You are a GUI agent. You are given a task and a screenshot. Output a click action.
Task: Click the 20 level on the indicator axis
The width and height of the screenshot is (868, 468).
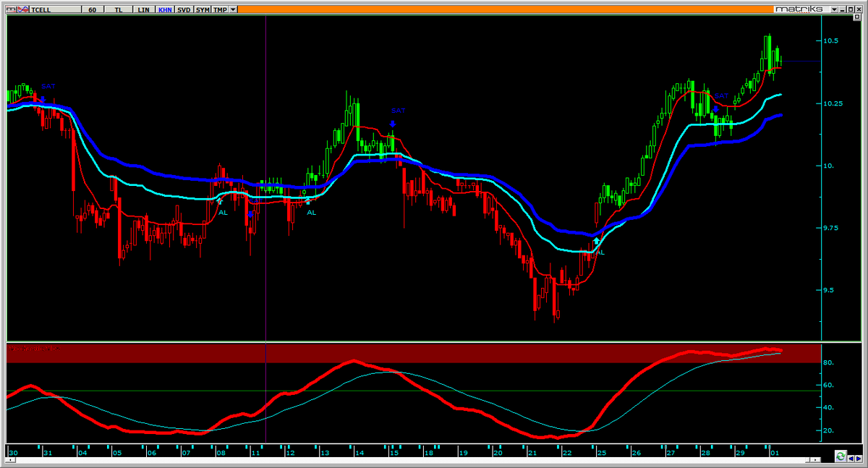pos(829,430)
